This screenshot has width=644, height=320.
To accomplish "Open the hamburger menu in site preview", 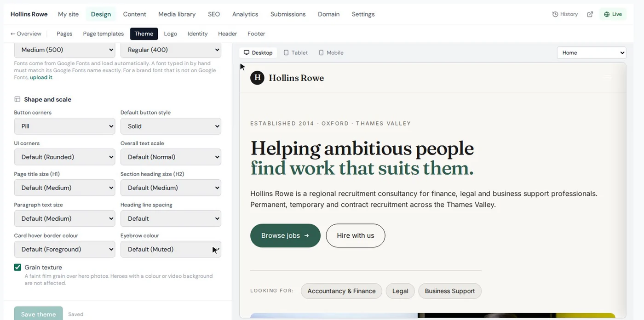I will click(x=608, y=78).
